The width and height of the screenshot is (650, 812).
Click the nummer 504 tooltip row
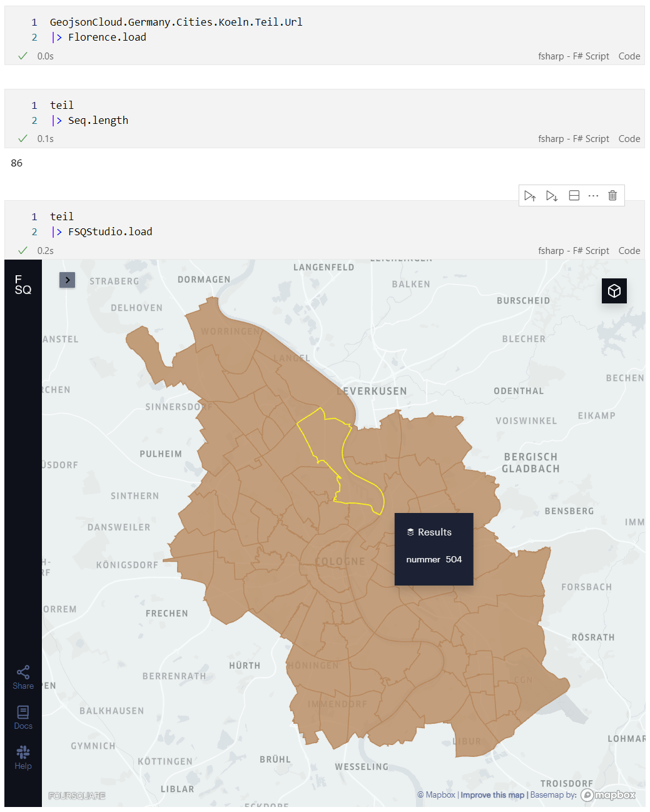434,559
